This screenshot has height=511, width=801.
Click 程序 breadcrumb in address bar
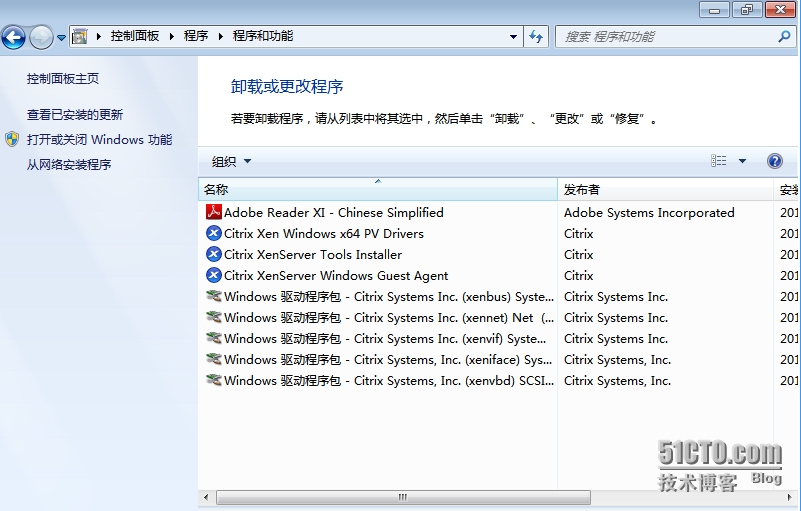[x=196, y=36]
